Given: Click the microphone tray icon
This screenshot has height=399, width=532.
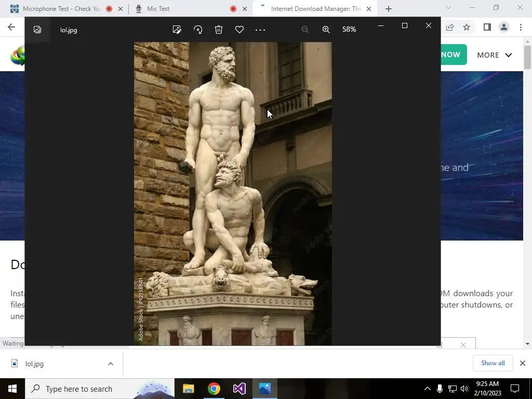Looking at the screenshot, I should point(440,389).
